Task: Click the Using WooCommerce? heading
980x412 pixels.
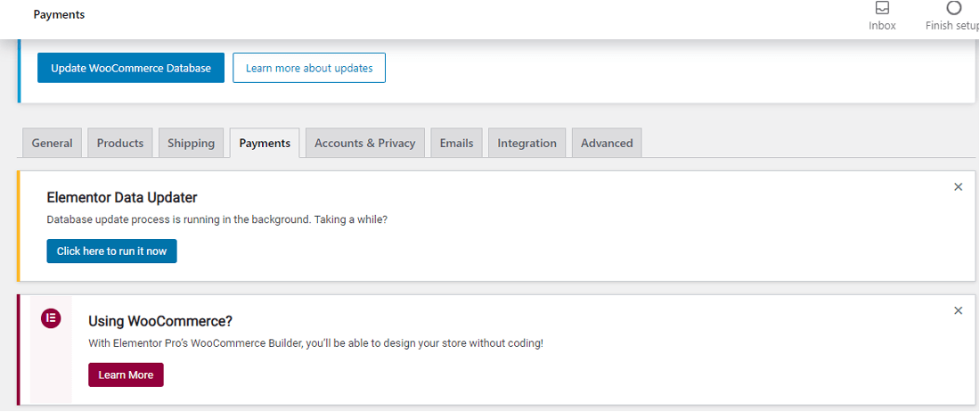Action: click(x=160, y=321)
